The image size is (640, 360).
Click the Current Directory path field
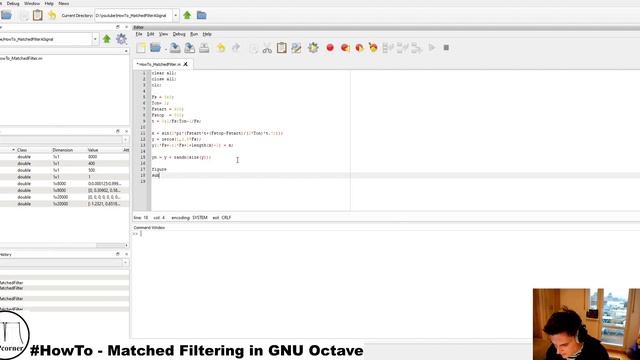pos(133,16)
